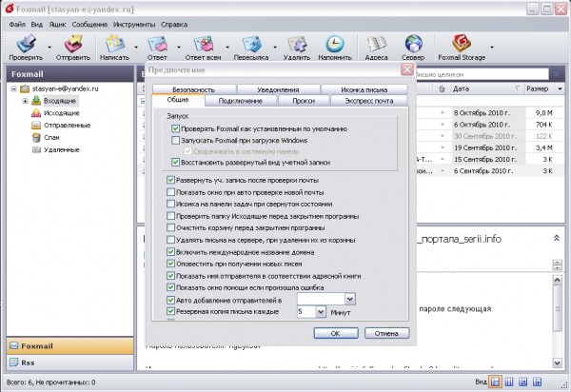
Task: Enable Иконка на панели задач при свернутом состоянии
Action: pyautogui.click(x=170, y=204)
